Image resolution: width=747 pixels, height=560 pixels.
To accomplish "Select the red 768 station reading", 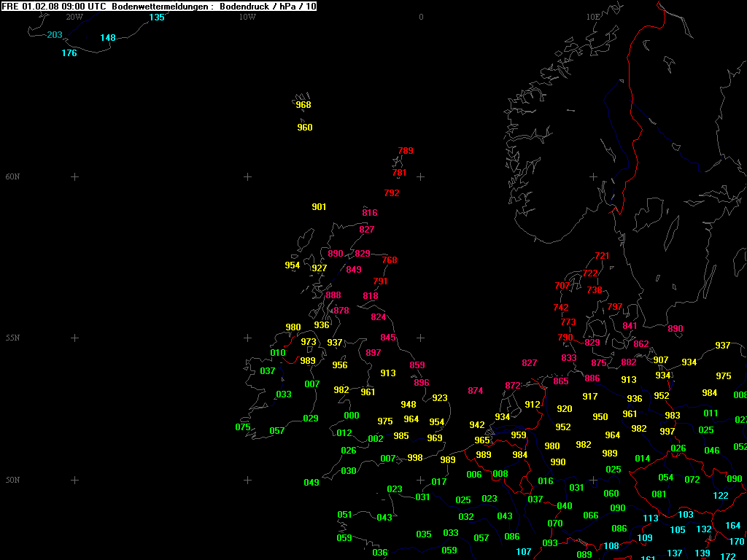I will pyautogui.click(x=390, y=260).
